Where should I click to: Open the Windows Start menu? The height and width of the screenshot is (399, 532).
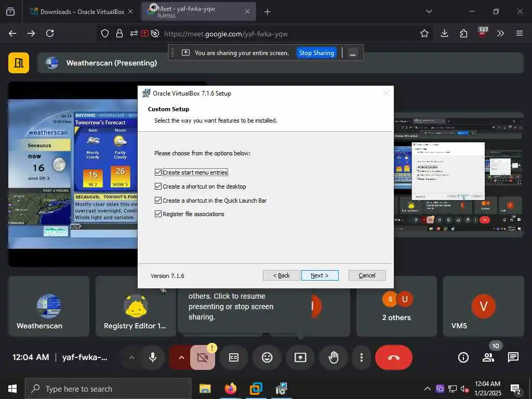pyautogui.click(x=12, y=389)
